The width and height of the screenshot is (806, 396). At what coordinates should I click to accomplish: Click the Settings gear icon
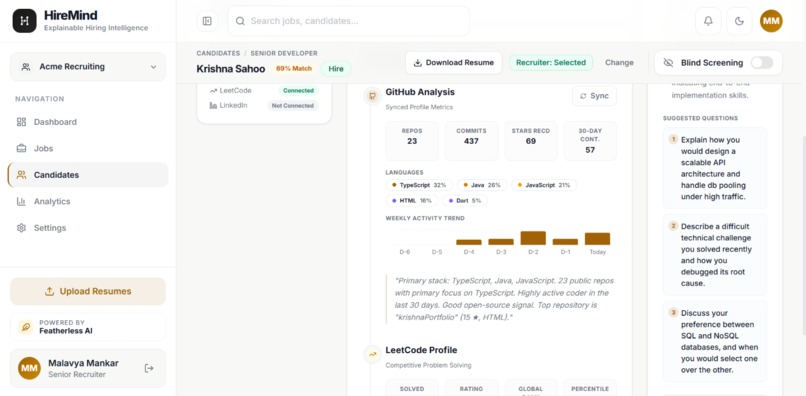click(21, 228)
